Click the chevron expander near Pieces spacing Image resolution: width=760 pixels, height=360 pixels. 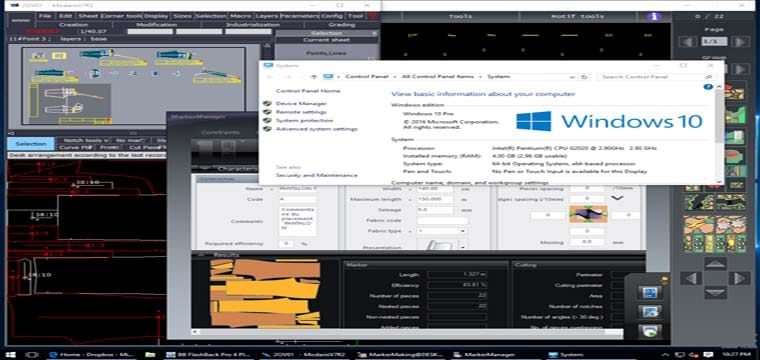point(617,198)
